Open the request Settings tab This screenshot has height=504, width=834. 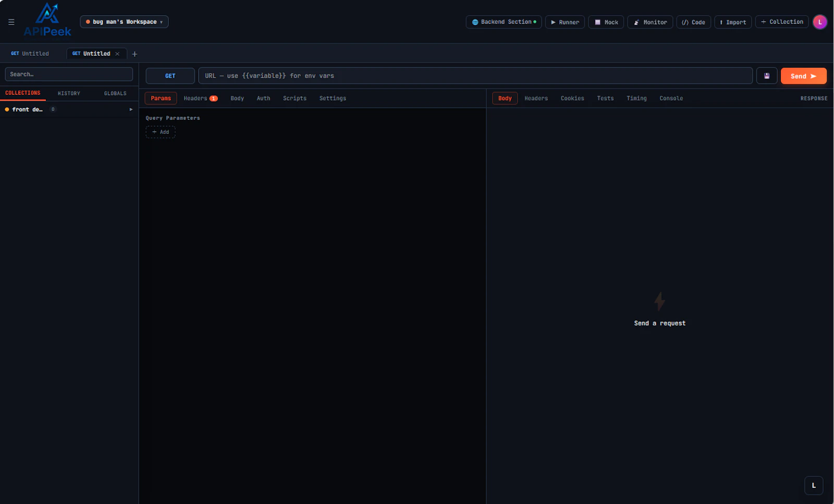pos(333,98)
